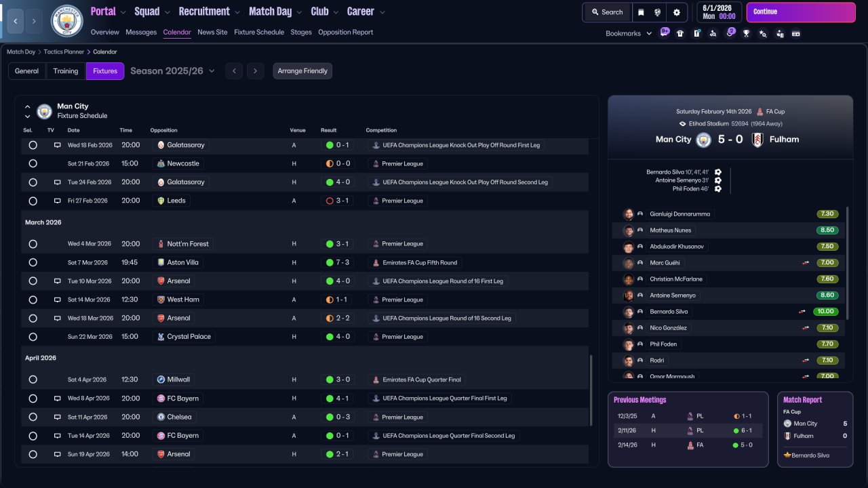Open the shirt (squad) bookmark icon
The image size is (868, 488).
point(680,33)
